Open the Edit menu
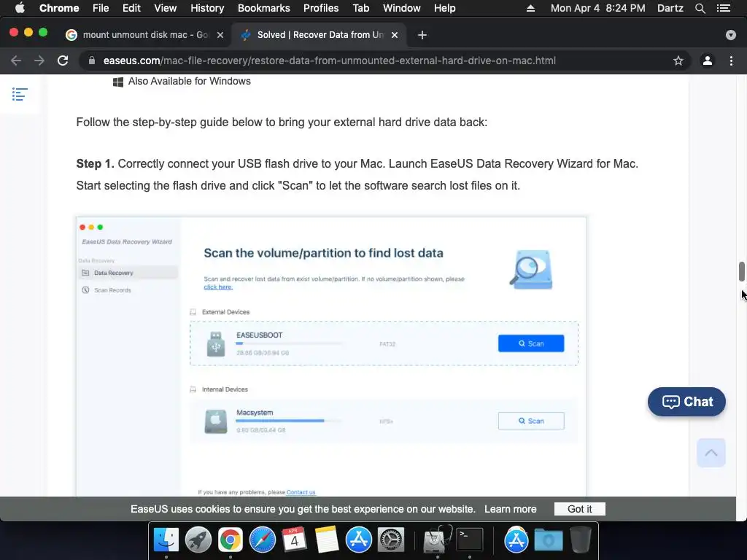The width and height of the screenshot is (747, 560). [x=131, y=8]
